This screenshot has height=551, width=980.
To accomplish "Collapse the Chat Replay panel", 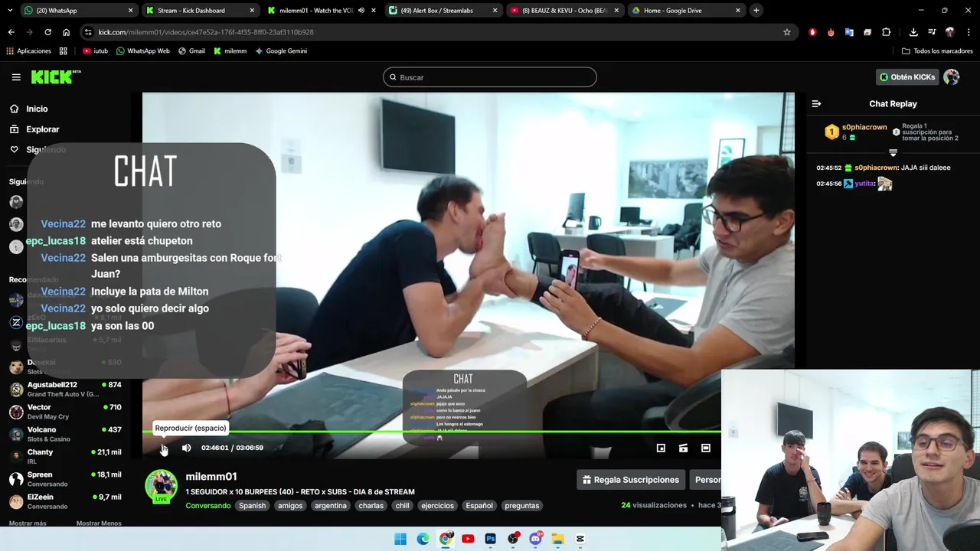I will pyautogui.click(x=816, y=104).
